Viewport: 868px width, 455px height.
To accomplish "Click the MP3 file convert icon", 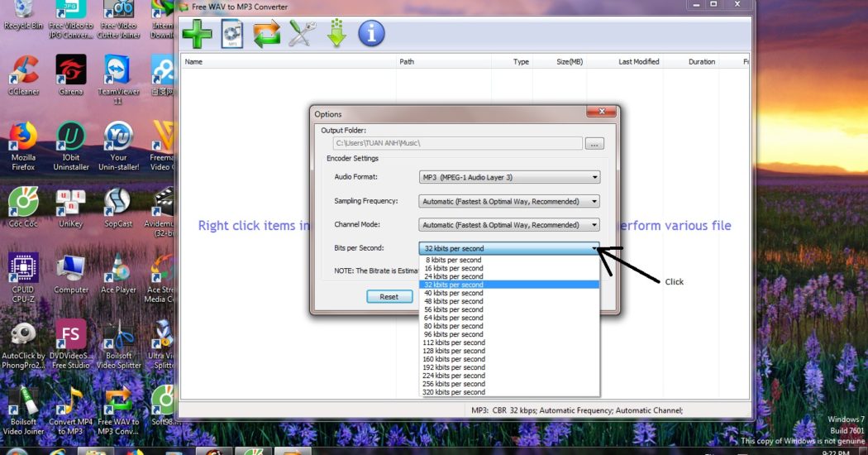I will 232,34.
